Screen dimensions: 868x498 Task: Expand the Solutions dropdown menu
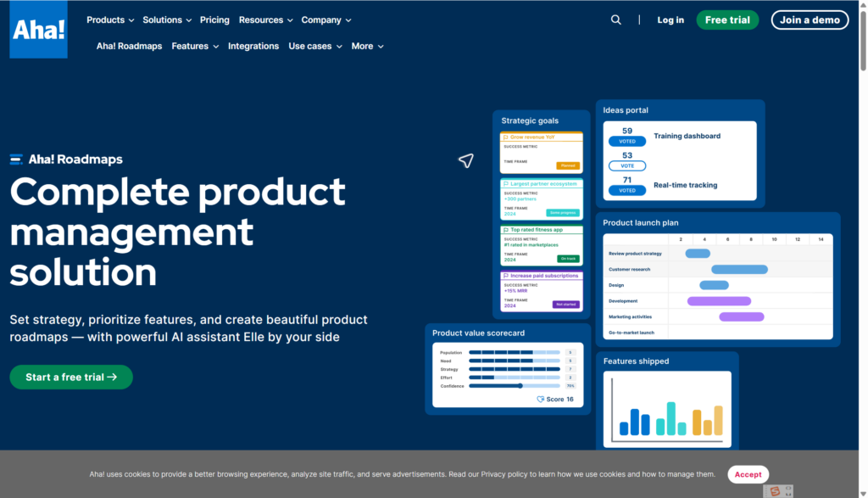coord(167,20)
